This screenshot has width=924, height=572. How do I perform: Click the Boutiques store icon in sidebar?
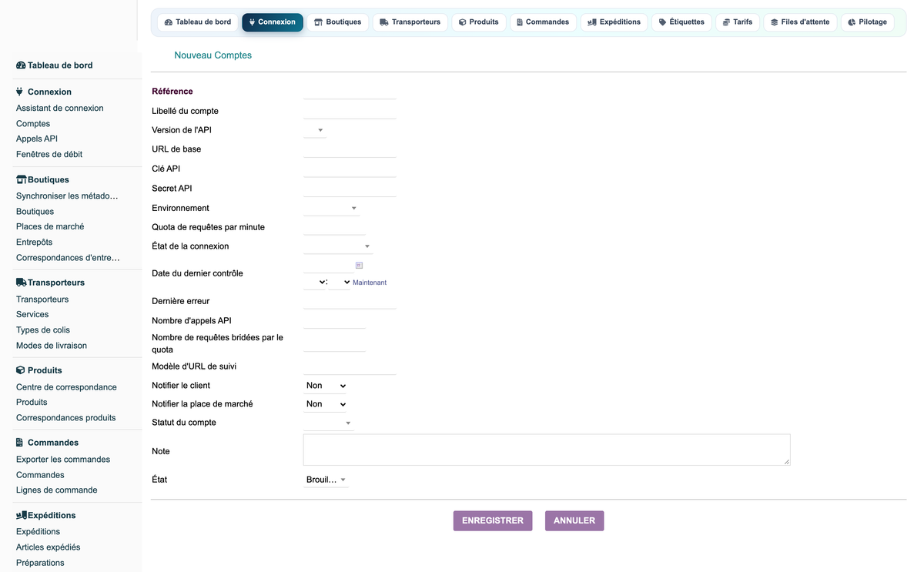[21, 179]
